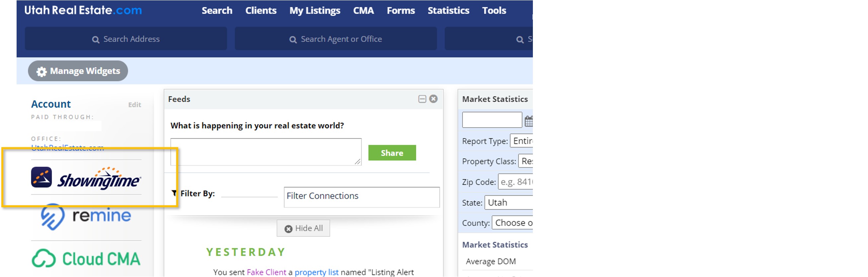
Task: Minimize the Feeds widget
Action: 422,99
